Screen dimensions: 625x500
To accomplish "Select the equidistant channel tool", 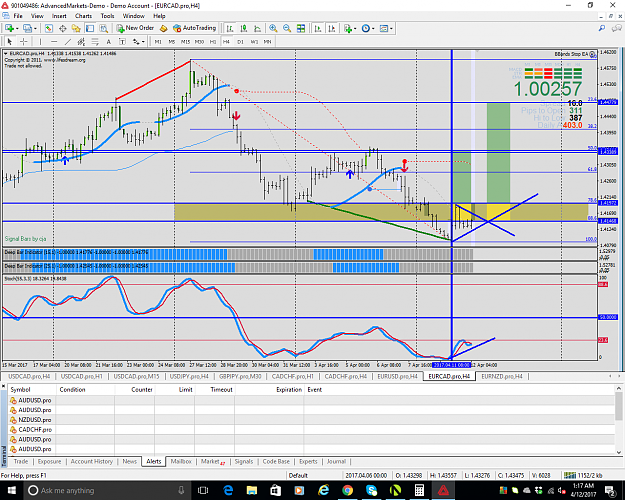I will point(81,41).
